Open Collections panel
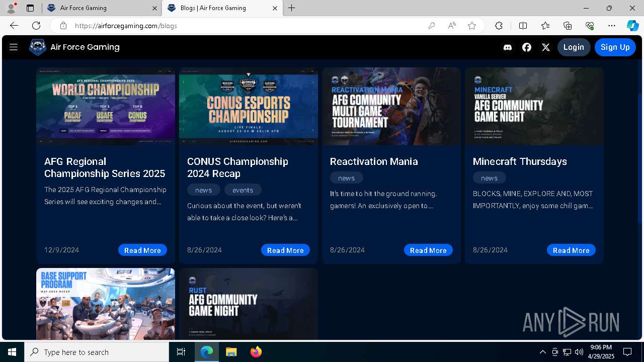The width and height of the screenshot is (644, 362). [x=568, y=26]
